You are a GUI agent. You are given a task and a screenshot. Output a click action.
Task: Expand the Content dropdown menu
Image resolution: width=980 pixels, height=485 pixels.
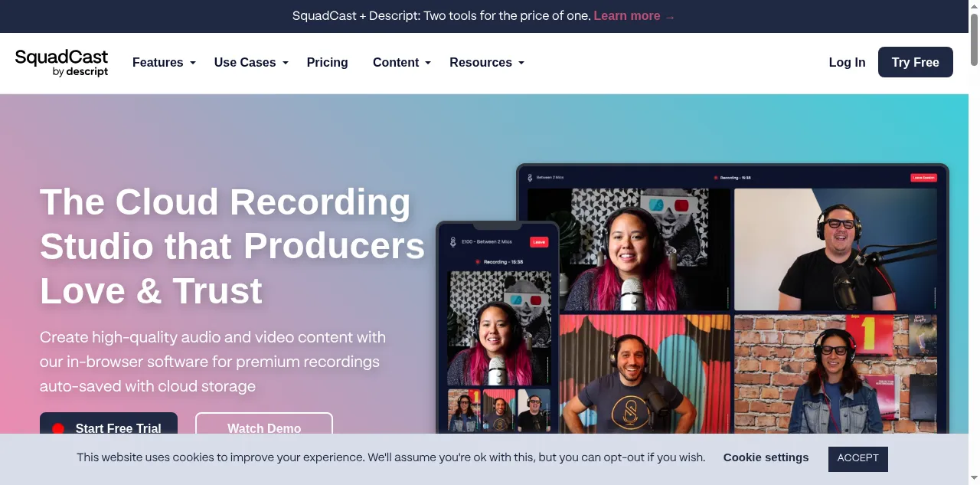tap(402, 63)
